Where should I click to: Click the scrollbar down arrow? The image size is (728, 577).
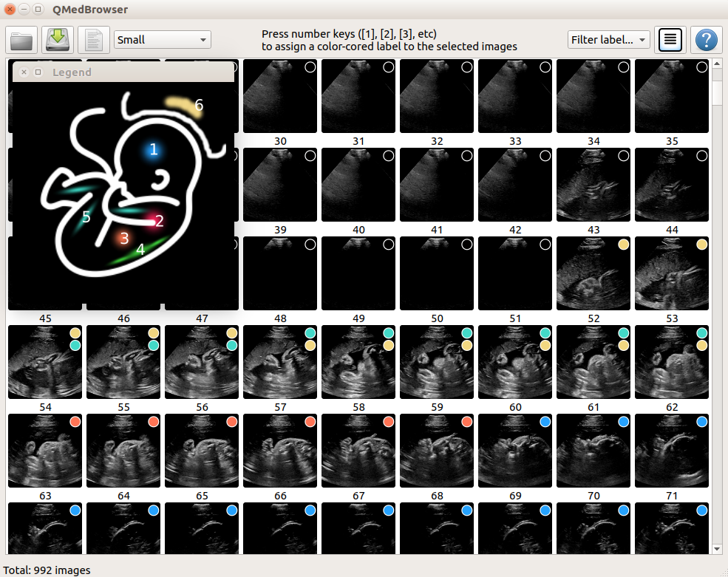[717, 549]
